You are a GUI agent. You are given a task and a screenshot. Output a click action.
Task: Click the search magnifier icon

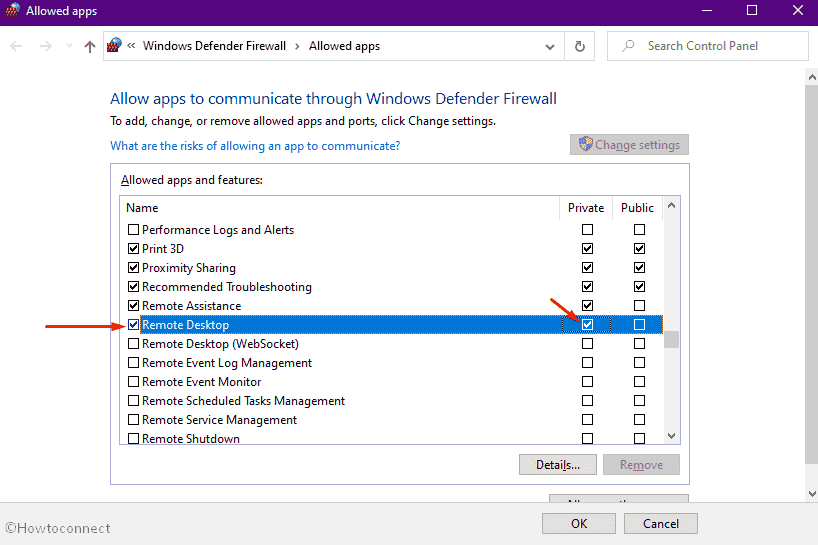click(628, 46)
